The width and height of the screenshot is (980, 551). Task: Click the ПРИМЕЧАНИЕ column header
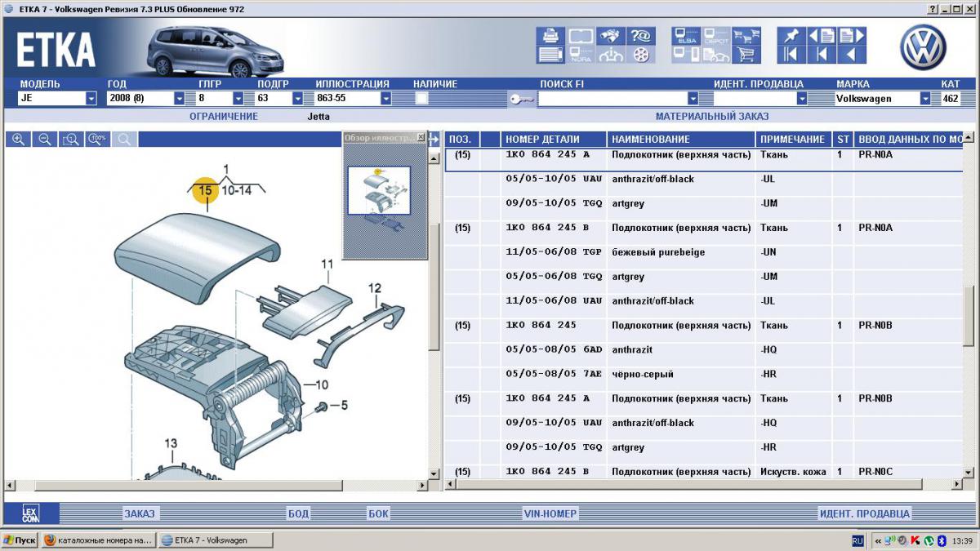tap(794, 140)
